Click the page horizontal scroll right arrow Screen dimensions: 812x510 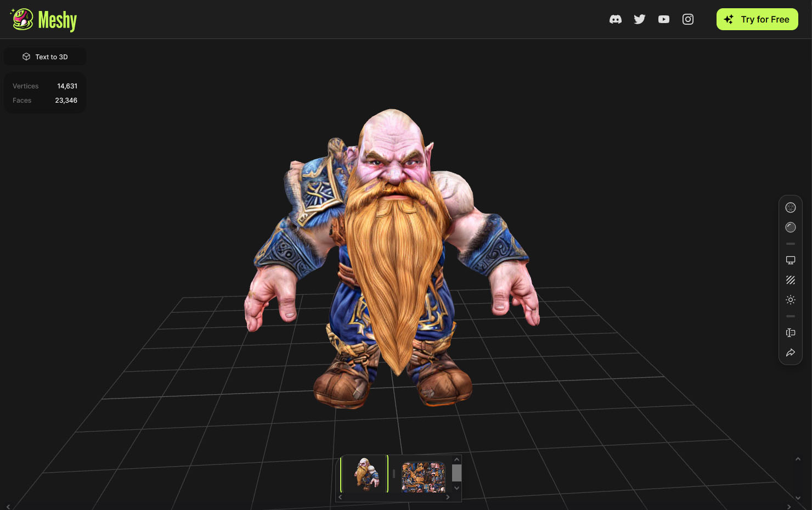789,507
